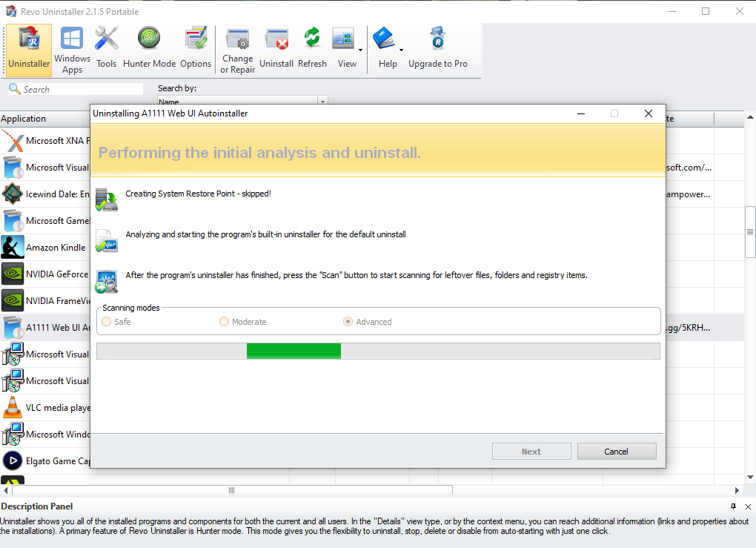The width and height of the screenshot is (756, 548).
Task: Open the Search by Name dropdown
Action: pos(322,101)
